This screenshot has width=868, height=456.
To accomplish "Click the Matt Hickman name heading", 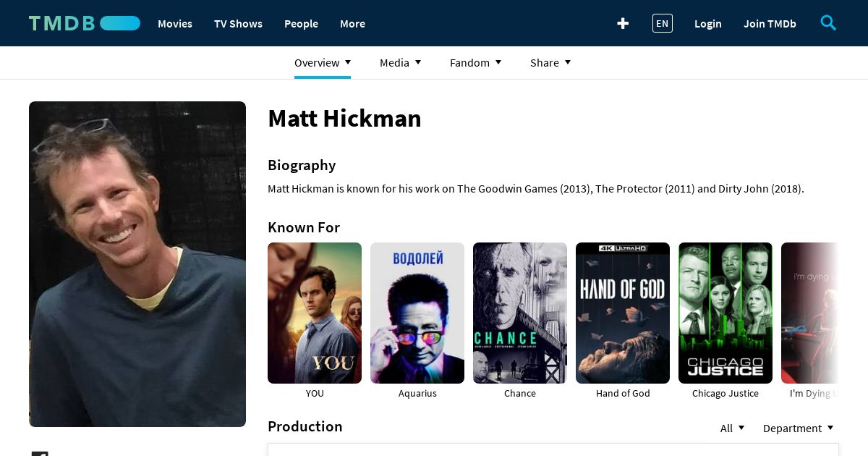I will (344, 118).
